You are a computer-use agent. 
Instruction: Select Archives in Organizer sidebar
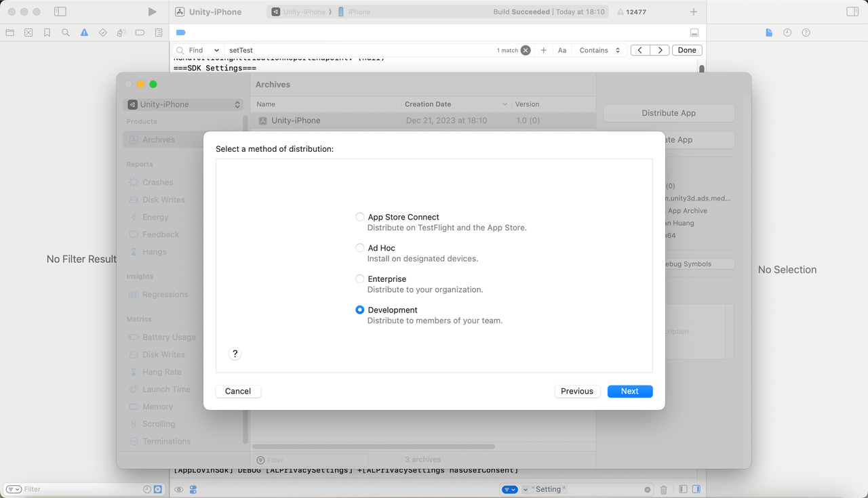point(183,140)
